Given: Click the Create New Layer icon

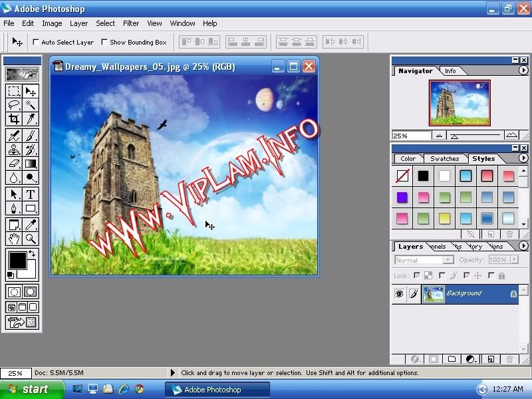Looking at the screenshot, I should tap(491, 359).
